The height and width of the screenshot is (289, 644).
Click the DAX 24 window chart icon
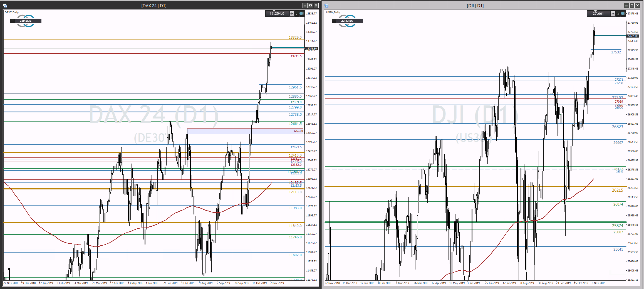[5, 6]
